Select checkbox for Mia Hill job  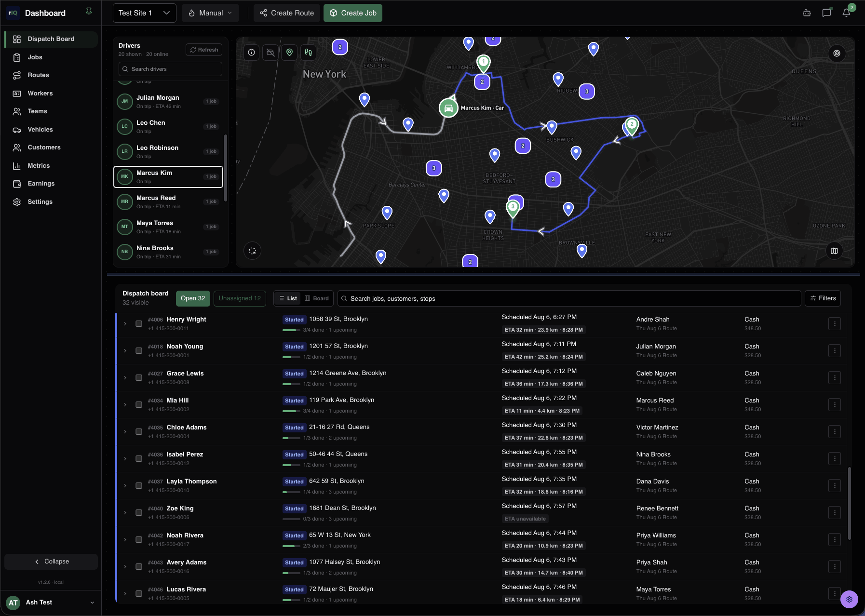click(x=139, y=405)
